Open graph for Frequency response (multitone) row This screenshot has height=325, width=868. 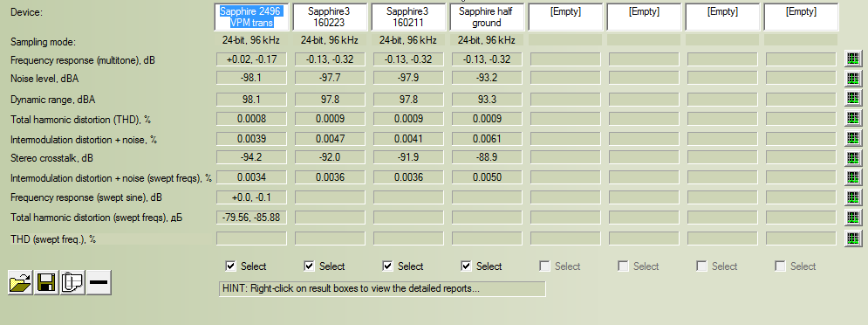(x=852, y=59)
